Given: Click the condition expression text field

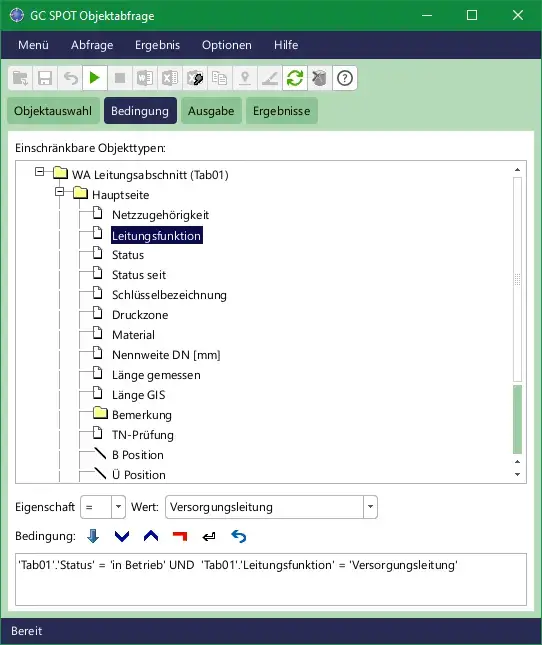Looking at the screenshot, I should pyautogui.click(x=271, y=579).
